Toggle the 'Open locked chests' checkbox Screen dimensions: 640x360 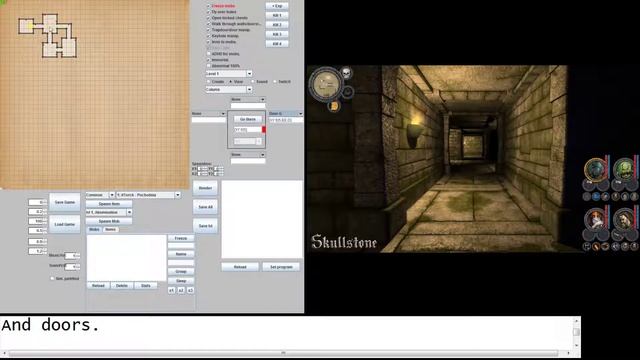209,18
